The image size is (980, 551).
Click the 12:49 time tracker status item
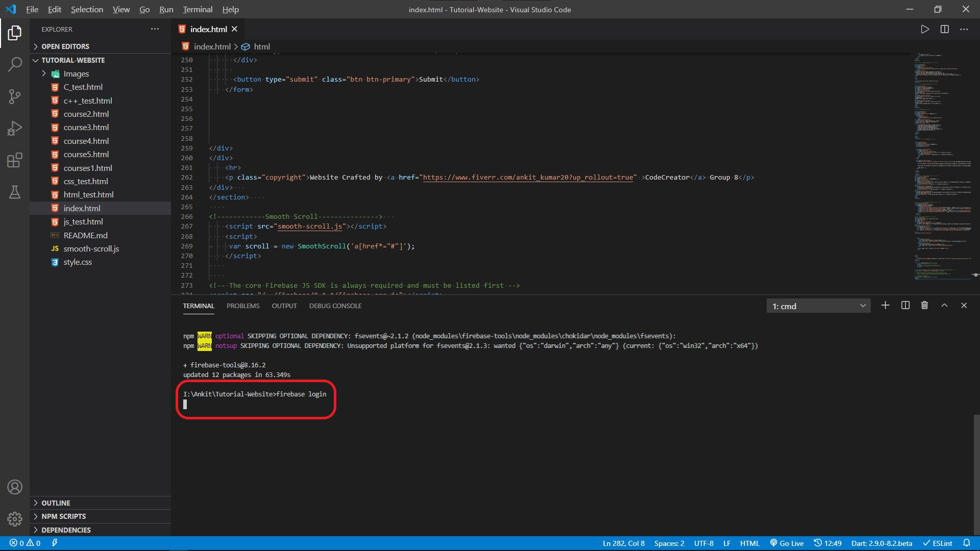pyautogui.click(x=827, y=543)
